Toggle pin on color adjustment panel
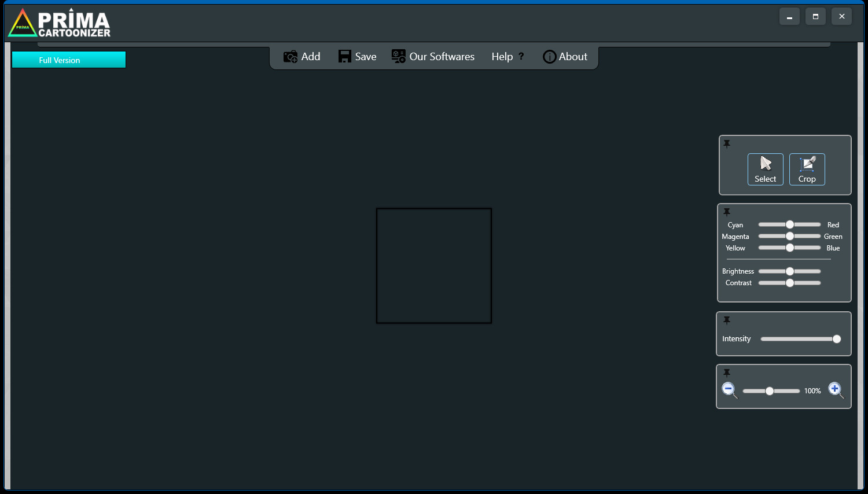Image resolution: width=868 pixels, height=494 pixels. click(727, 212)
